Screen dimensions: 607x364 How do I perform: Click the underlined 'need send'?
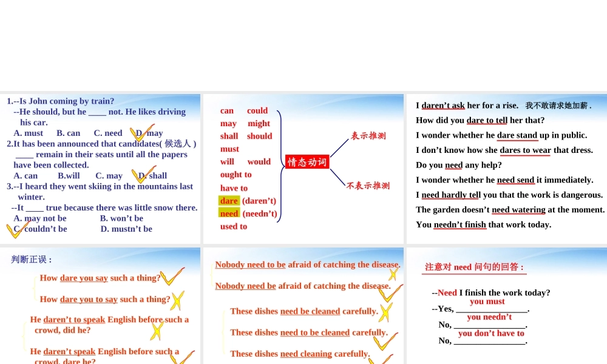click(515, 180)
